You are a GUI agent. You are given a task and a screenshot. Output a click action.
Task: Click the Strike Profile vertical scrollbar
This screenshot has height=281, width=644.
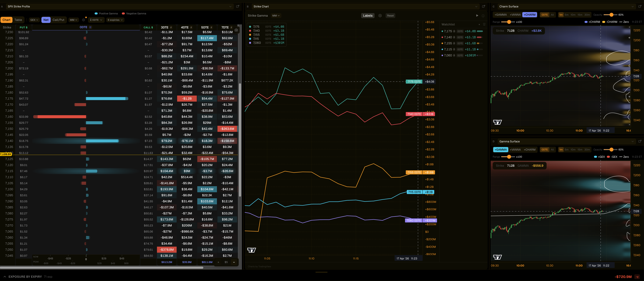pyautogui.click(x=240, y=140)
